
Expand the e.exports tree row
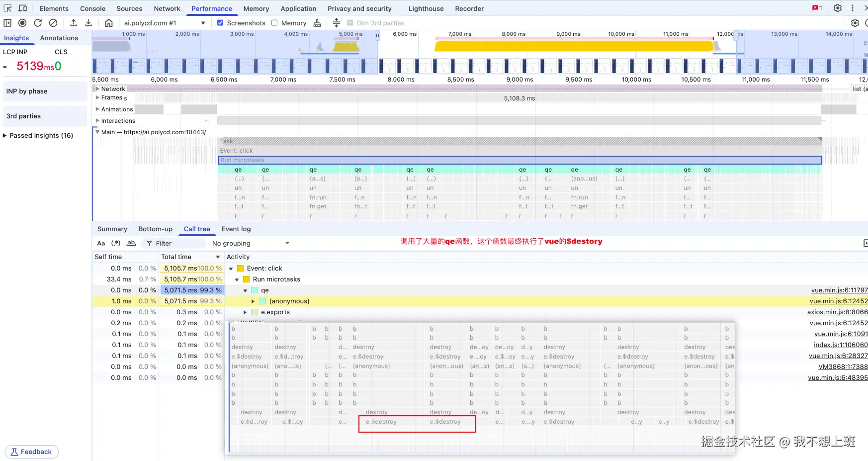pos(245,312)
